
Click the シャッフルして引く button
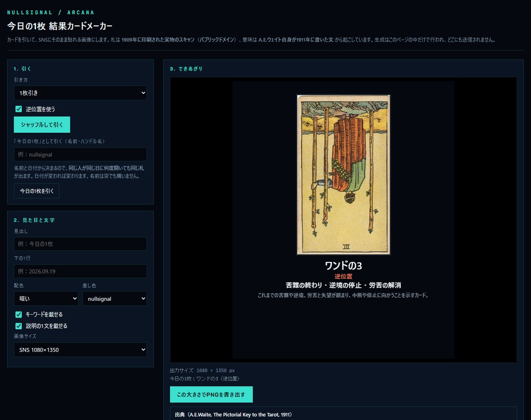tap(42, 124)
